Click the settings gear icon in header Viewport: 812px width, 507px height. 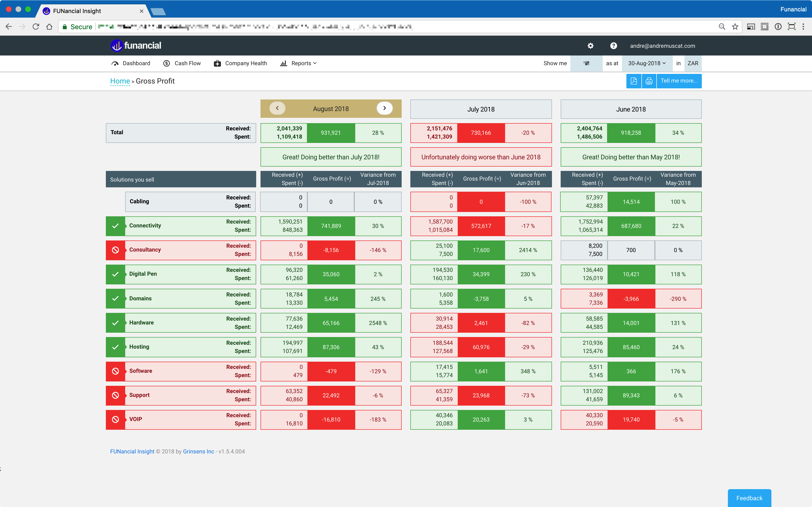(591, 46)
